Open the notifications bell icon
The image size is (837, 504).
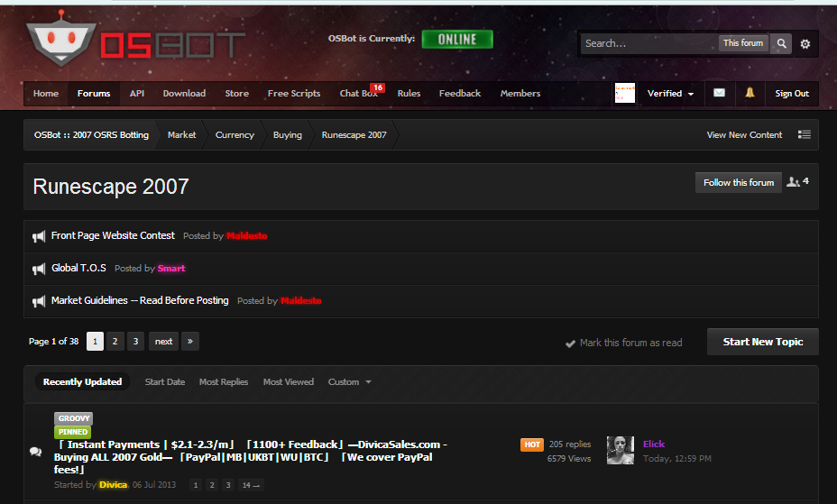[750, 93]
